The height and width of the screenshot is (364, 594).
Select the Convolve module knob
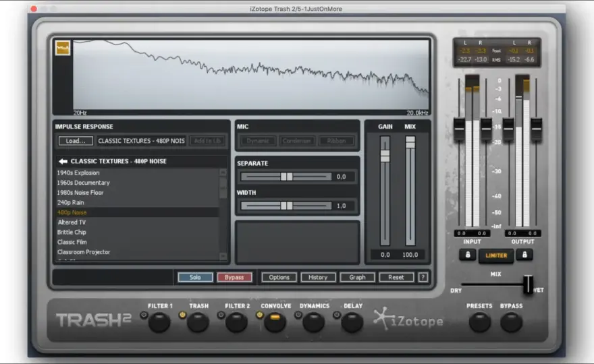(x=275, y=322)
